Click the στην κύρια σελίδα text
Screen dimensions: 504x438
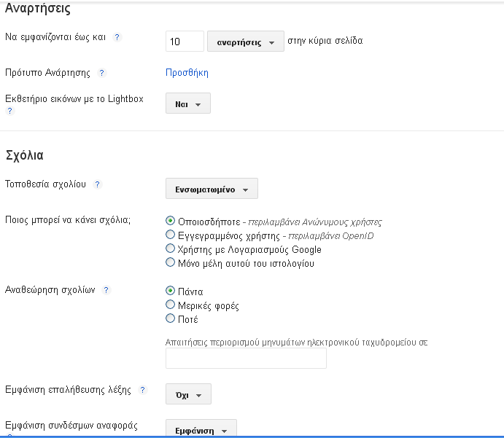click(x=325, y=41)
